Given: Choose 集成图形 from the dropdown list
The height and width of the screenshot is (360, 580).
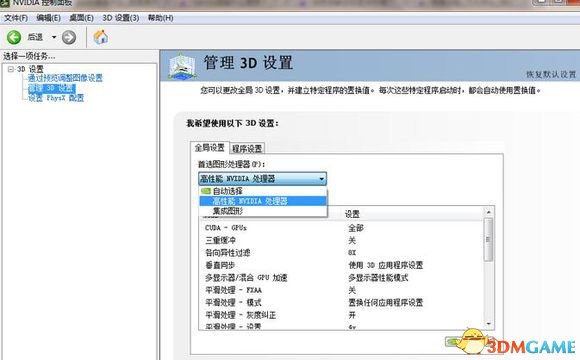Looking at the screenshot, I should (x=263, y=211).
